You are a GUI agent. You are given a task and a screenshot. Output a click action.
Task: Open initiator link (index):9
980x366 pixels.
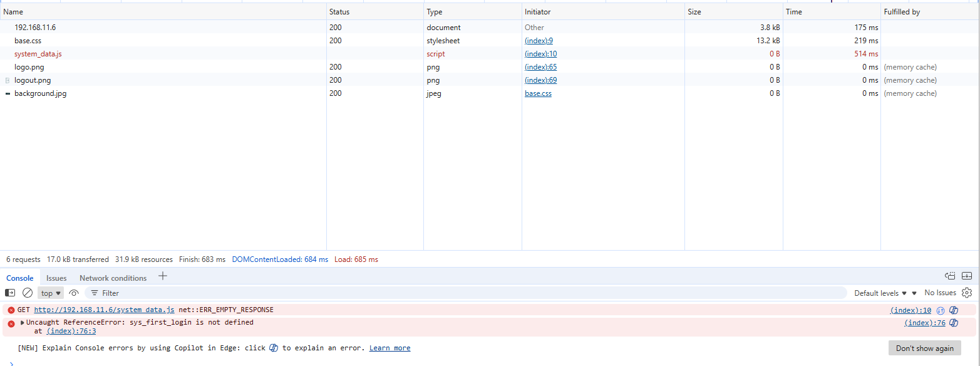(x=539, y=40)
